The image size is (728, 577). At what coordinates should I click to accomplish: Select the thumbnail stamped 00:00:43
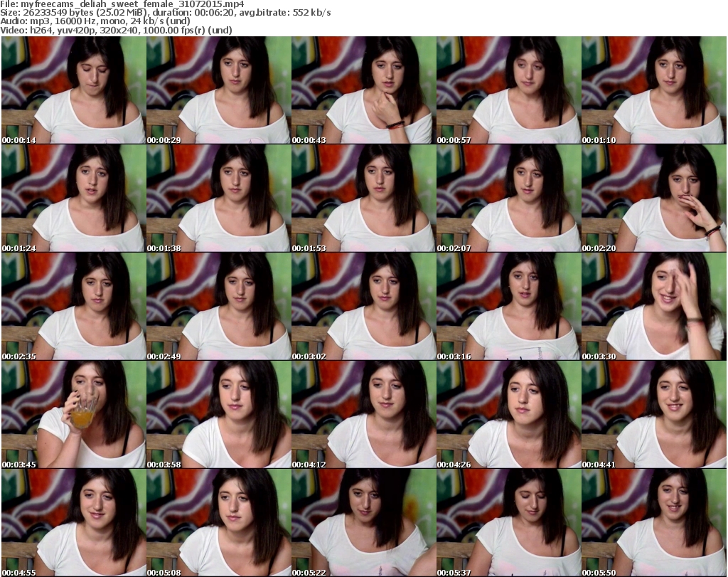[363, 90]
